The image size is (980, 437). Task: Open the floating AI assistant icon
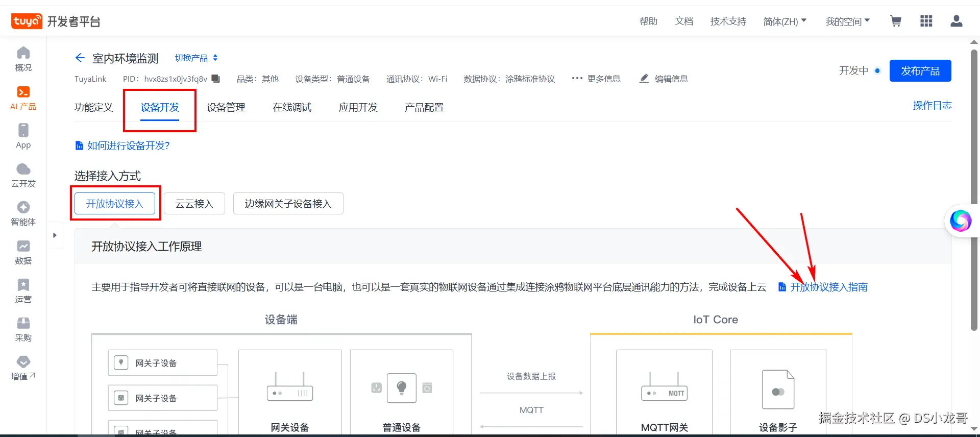[x=961, y=221]
